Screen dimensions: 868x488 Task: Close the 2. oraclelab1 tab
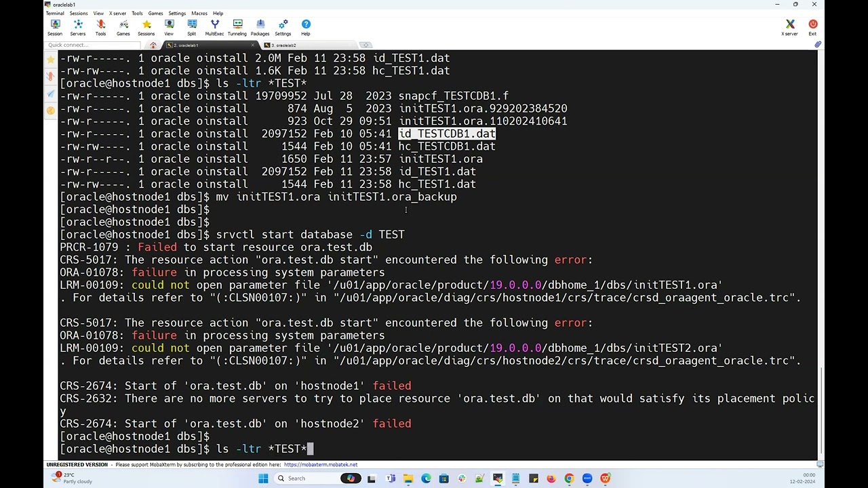tap(253, 45)
